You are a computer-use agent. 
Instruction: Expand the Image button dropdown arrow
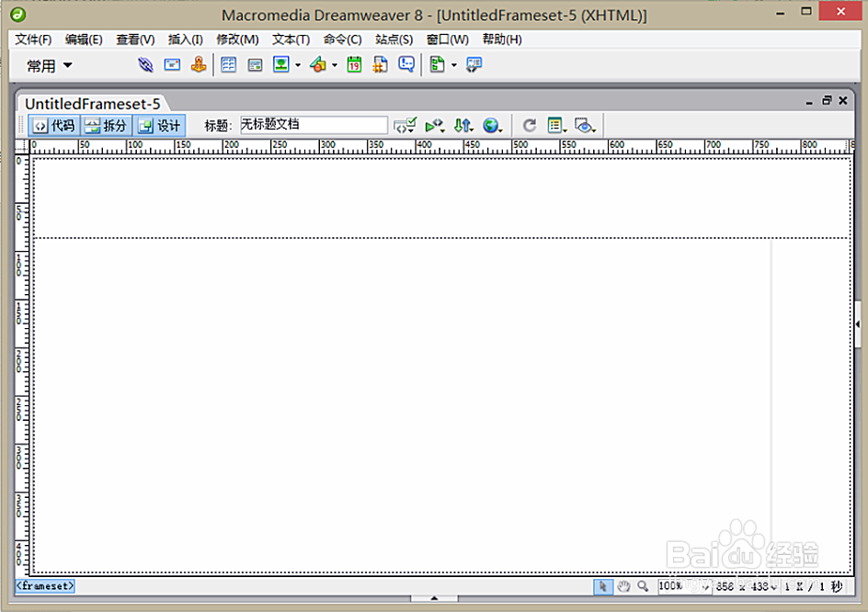(298, 65)
